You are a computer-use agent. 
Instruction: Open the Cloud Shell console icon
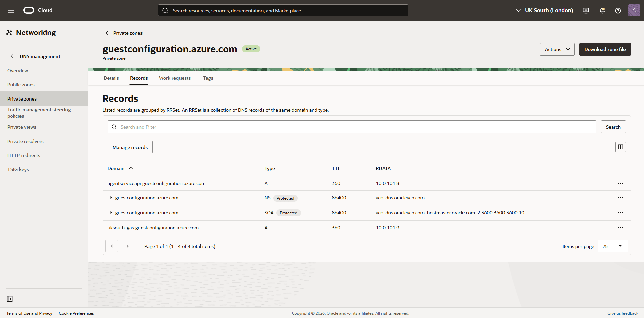tap(586, 10)
